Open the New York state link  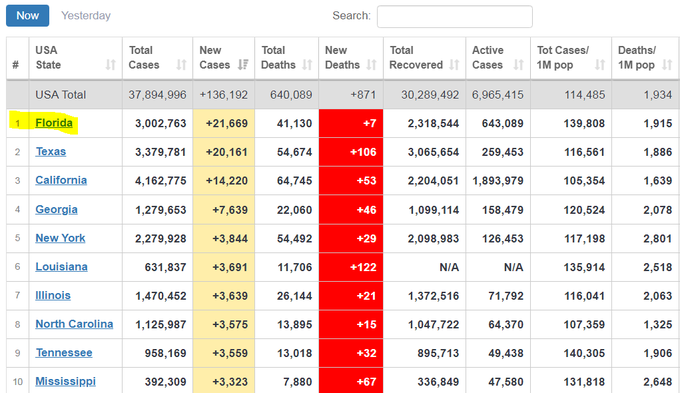click(x=60, y=238)
